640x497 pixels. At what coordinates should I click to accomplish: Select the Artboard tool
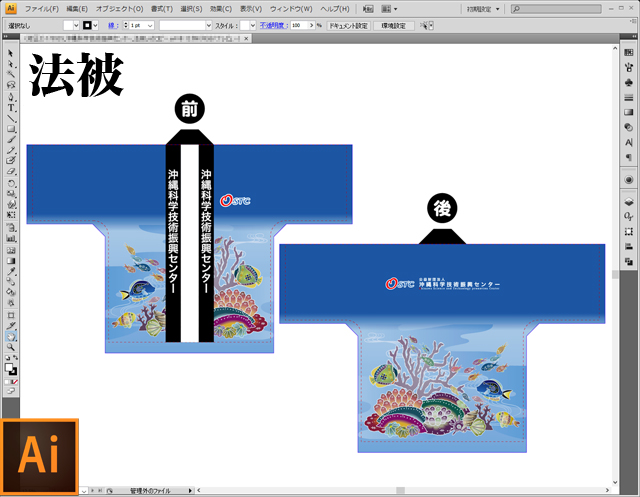11,315
